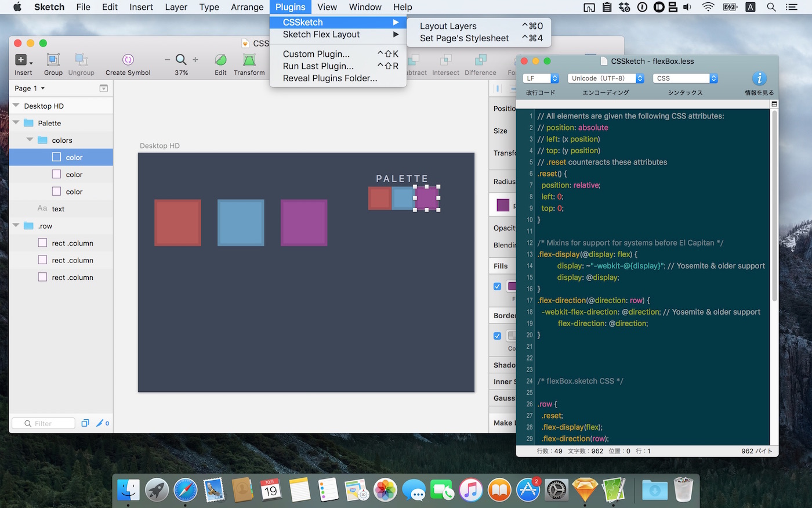Open the Unicode (UTF-8) encoding dropdown
The height and width of the screenshot is (508, 812).
606,78
